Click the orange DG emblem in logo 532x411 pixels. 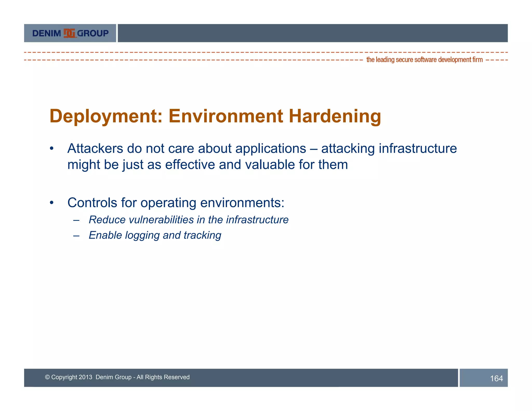coord(70,33)
